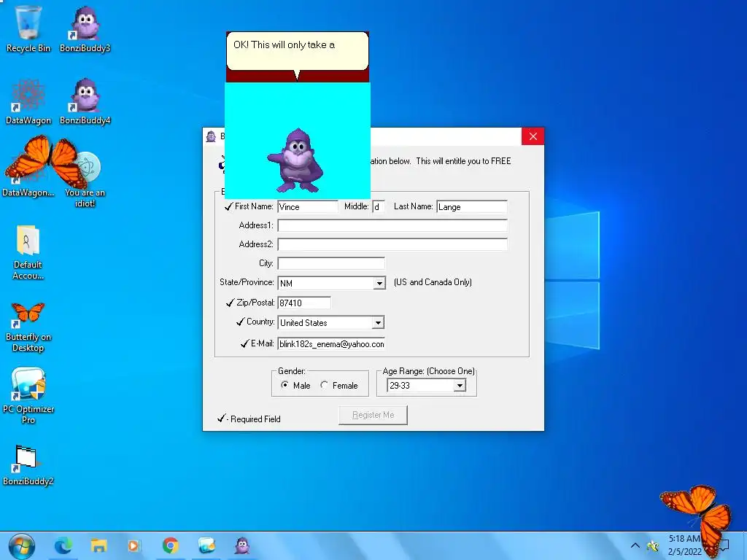Expand the Country dropdown arrow
The image size is (747, 560).
coord(379,323)
